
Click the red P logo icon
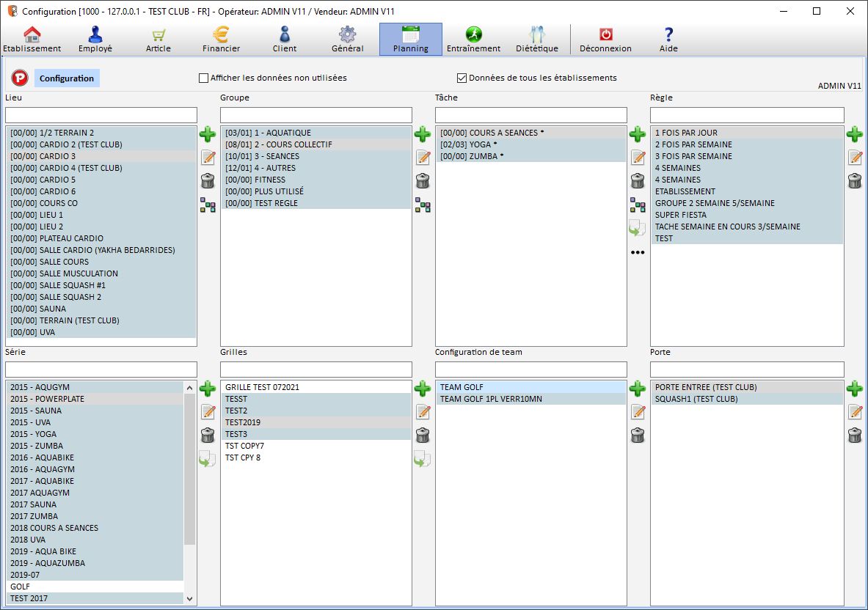[20, 78]
